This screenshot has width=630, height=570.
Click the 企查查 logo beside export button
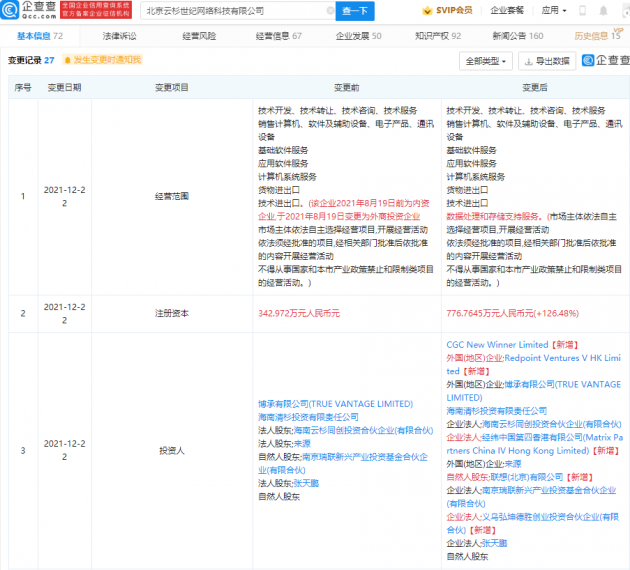click(606, 60)
